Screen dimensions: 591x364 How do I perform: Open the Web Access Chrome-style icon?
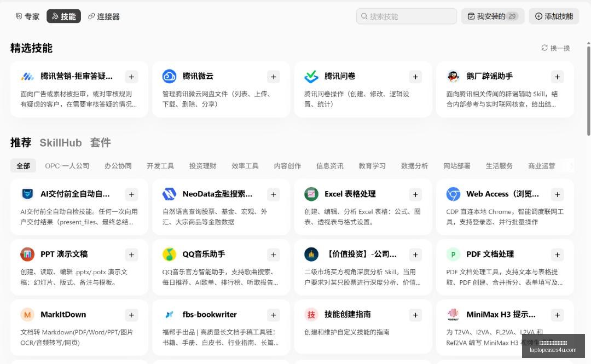453,194
